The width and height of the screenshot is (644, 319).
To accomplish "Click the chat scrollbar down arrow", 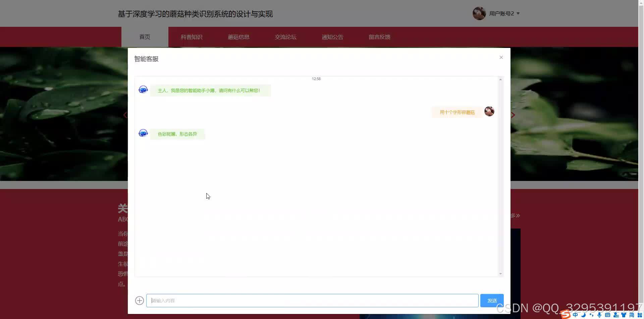I will (500, 274).
